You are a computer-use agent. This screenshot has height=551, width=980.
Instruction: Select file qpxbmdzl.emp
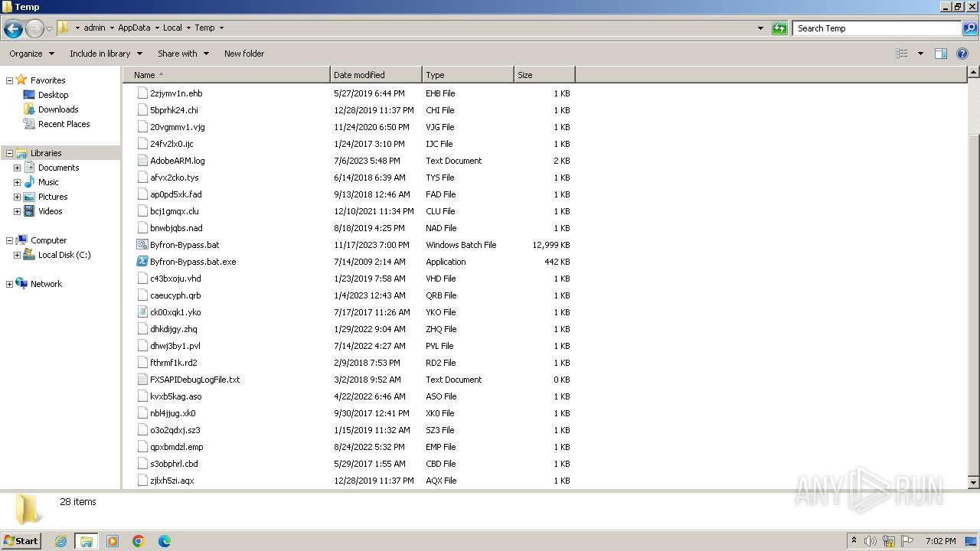click(177, 447)
